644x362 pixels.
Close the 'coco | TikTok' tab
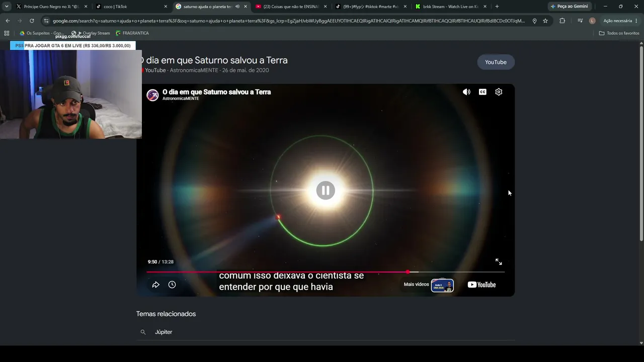point(166,7)
